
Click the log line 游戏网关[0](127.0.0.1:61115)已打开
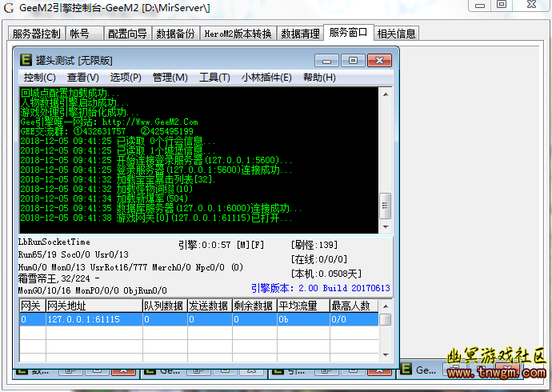click(x=156, y=218)
